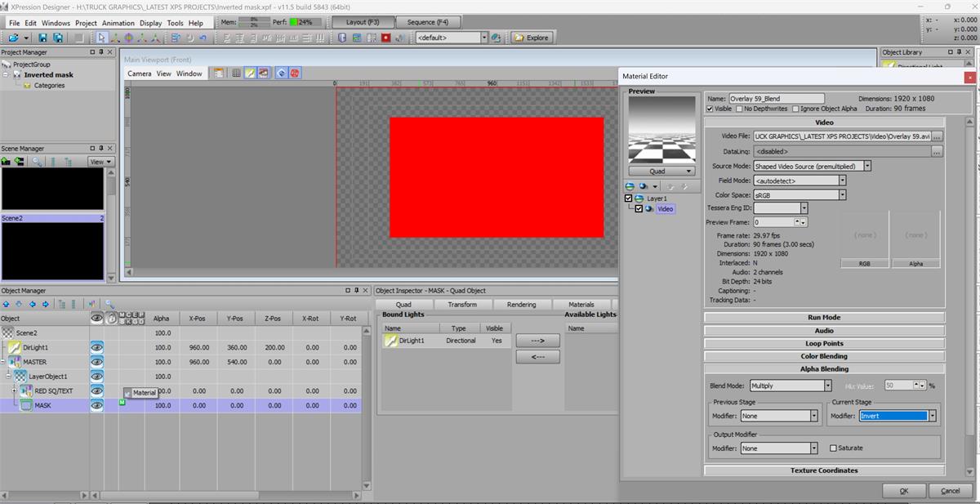Uncheck the Visible checkbox in Material Editor
Viewport: 980px width, 504px height.
pos(710,109)
